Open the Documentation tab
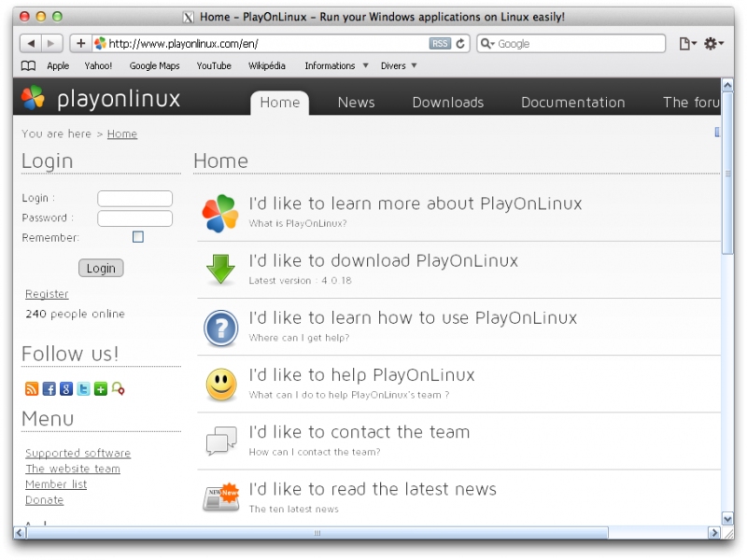The height and width of the screenshot is (560, 747). coord(572,103)
